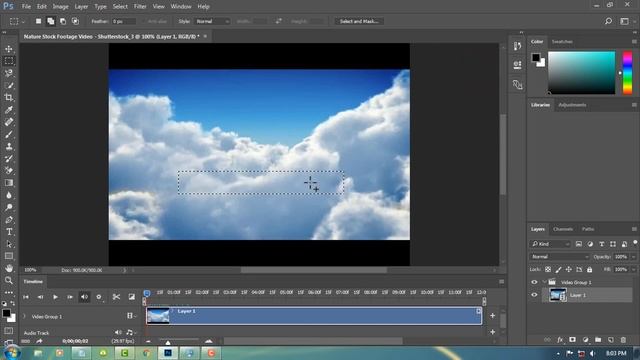The width and height of the screenshot is (640, 360).
Task: Open the timeline settings gear
Action: (99, 297)
